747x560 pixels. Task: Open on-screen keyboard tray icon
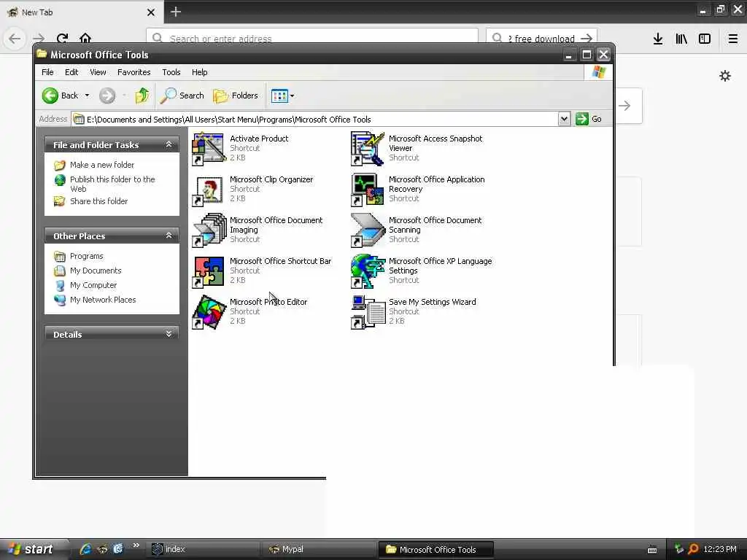click(652, 550)
